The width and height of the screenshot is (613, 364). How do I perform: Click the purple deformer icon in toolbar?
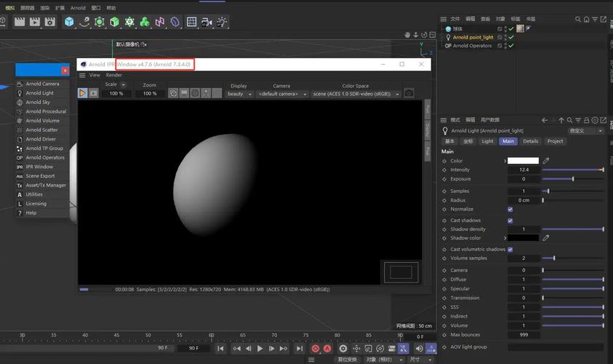tap(175, 22)
